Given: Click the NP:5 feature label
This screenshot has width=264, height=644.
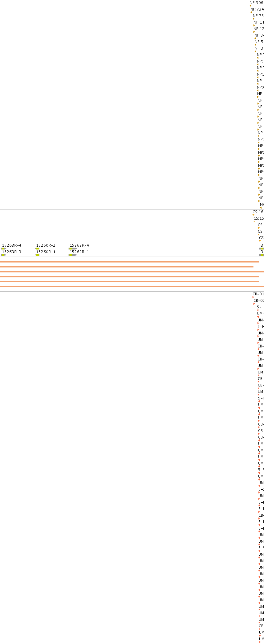Looking at the screenshot, I should [x=259, y=42].
